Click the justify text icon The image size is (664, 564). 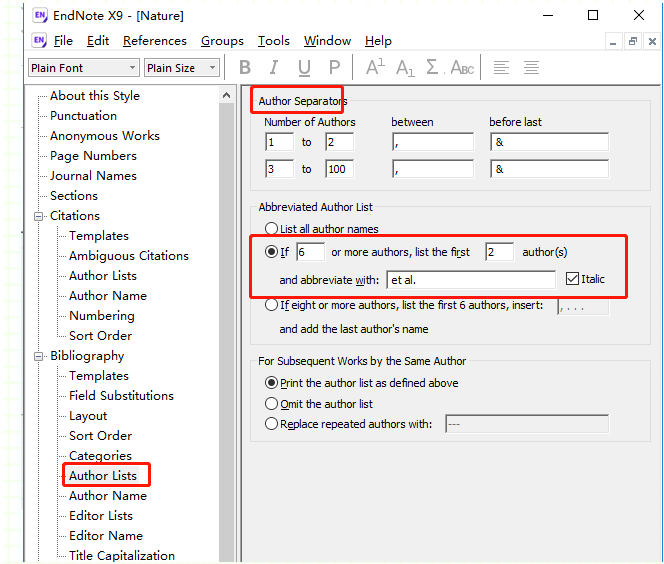point(531,67)
